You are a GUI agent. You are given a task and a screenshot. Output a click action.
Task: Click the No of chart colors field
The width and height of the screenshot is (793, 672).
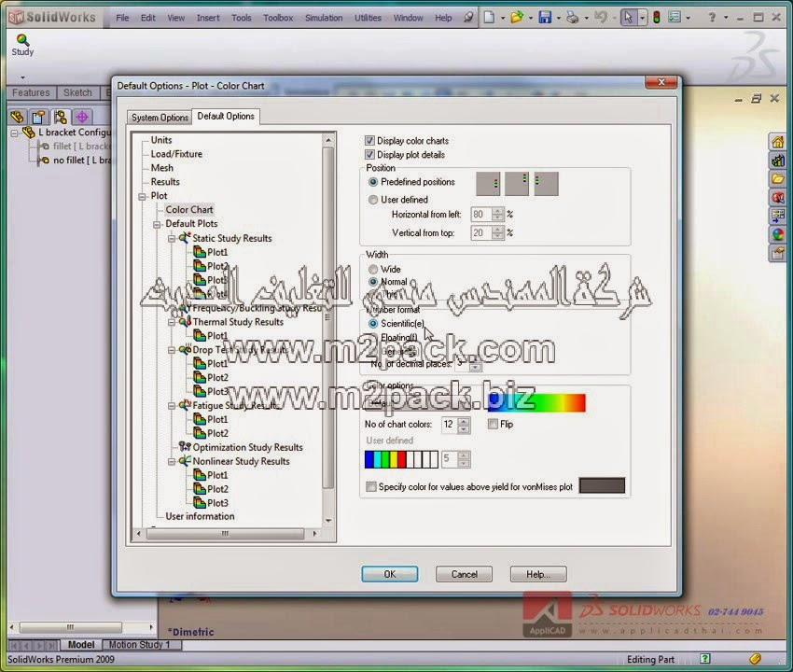(449, 425)
